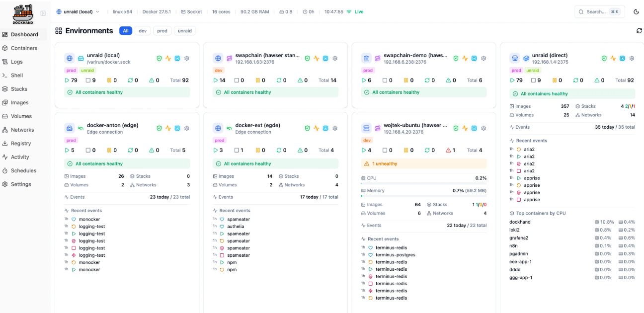This screenshot has height=313, width=644.
Task: Click the green edge connection icon on the docker-anton card
Action: (x=80, y=128)
